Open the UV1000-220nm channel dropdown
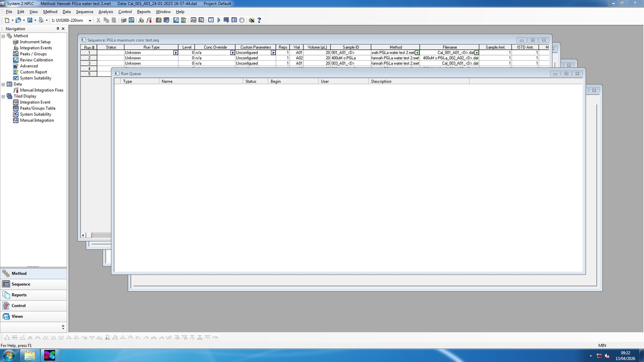Image resolution: width=644 pixels, height=362 pixels. point(90,20)
